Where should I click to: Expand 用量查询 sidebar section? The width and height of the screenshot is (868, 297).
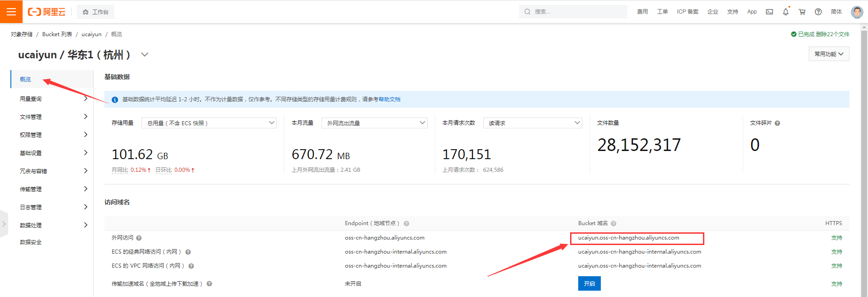point(52,99)
